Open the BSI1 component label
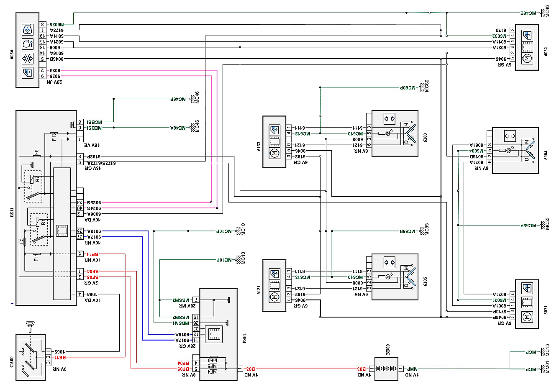The height and width of the screenshot is (392, 554). point(11,212)
